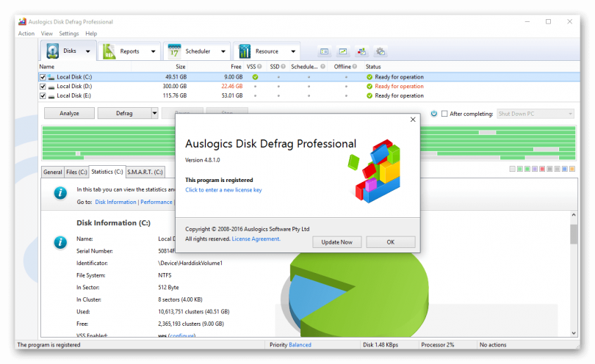595x364 pixels.
Task: Click the Resource chart icon
Action: 245,51
